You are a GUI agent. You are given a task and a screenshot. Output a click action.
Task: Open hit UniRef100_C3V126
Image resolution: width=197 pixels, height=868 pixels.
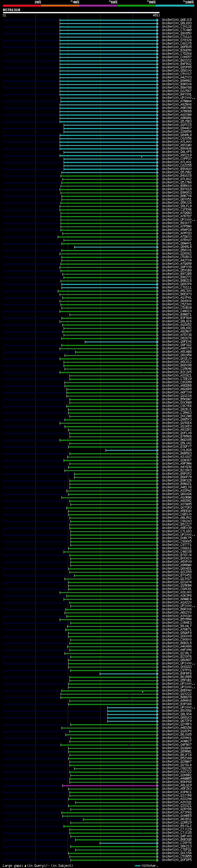(177, 26)
